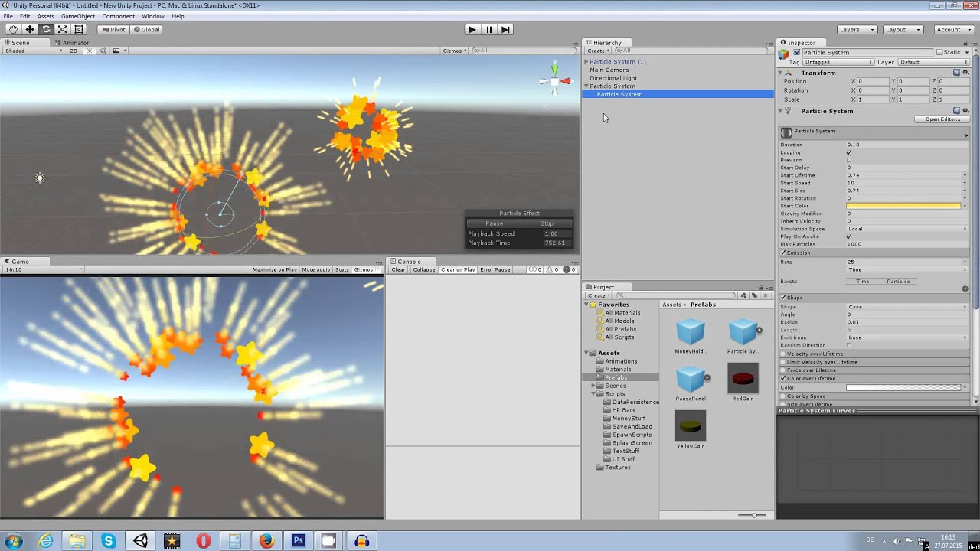Enable the Prewarm checkbox
The height and width of the screenshot is (551, 980).
click(x=849, y=160)
